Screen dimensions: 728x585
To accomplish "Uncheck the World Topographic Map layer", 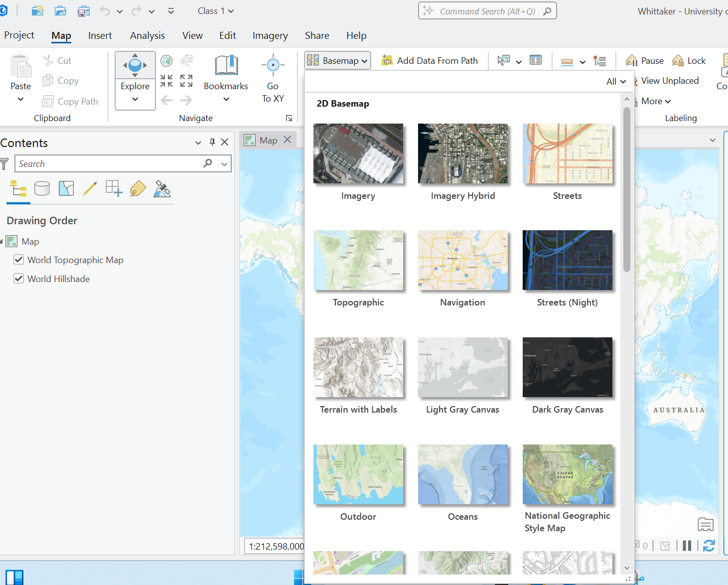I will [19, 260].
